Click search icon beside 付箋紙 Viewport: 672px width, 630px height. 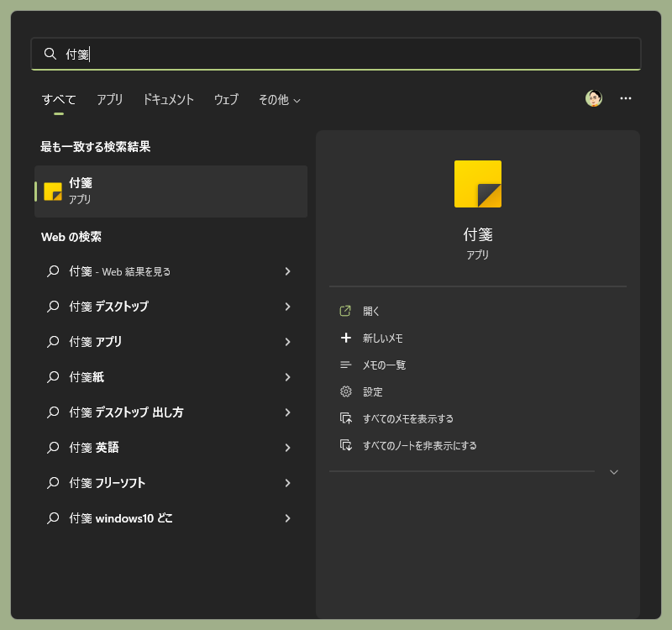(53, 377)
